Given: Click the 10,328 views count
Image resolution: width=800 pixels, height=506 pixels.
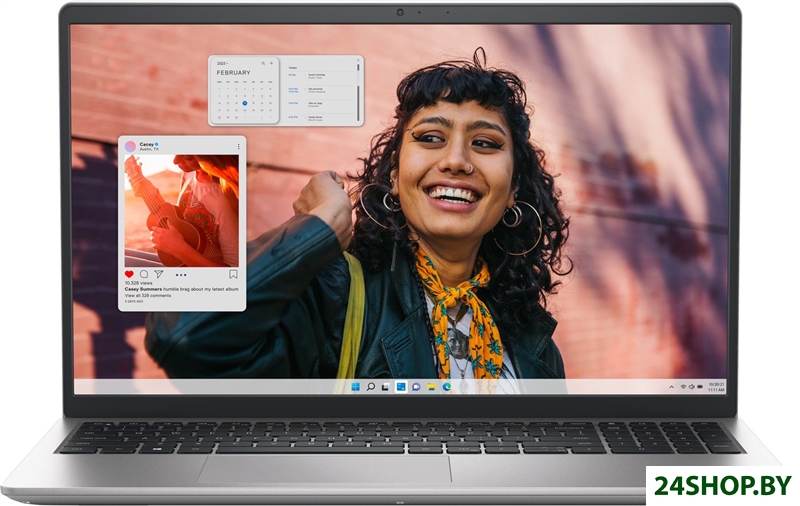Looking at the screenshot, I should (x=139, y=283).
